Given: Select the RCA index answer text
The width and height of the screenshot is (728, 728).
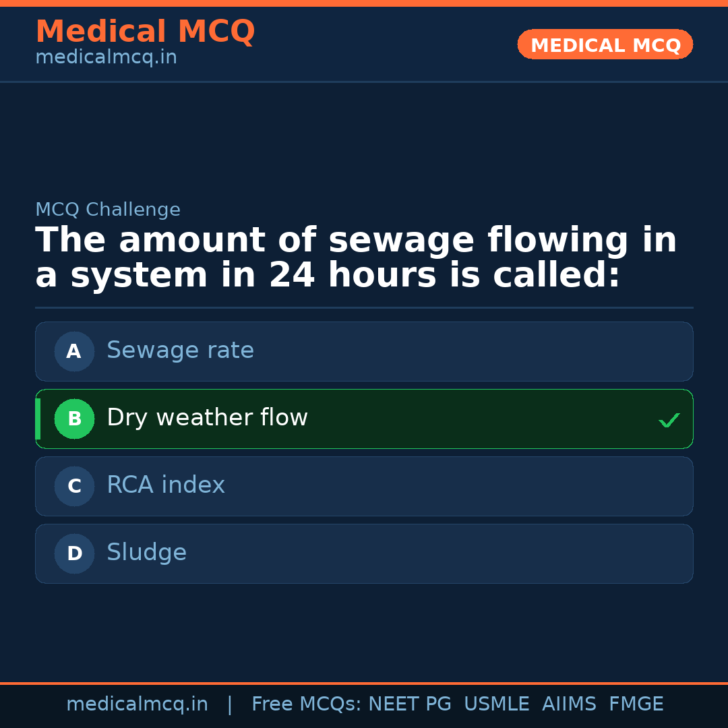Looking at the screenshot, I should tap(166, 485).
